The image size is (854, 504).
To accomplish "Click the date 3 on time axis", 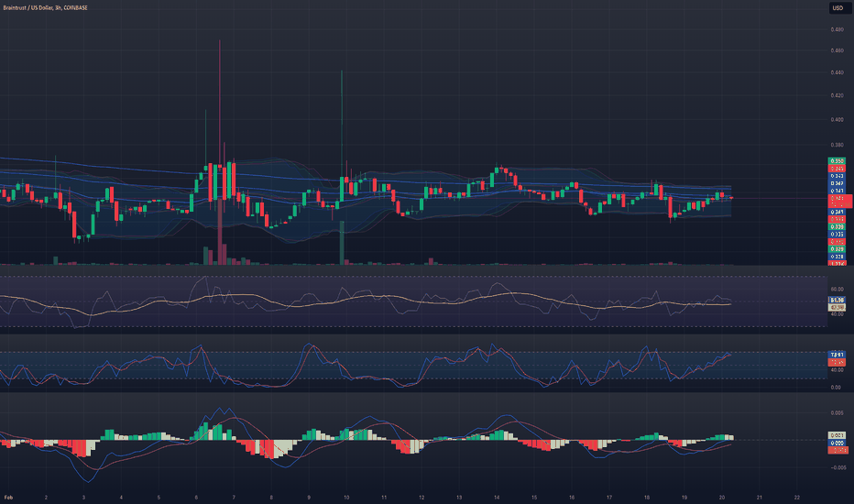I will coord(83,498).
